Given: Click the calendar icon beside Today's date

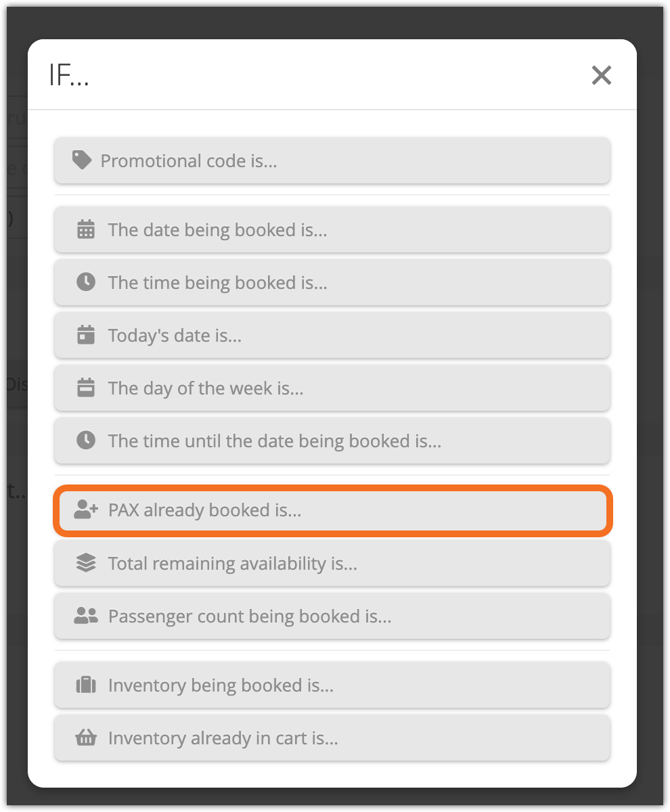Looking at the screenshot, I should point(86,335).
